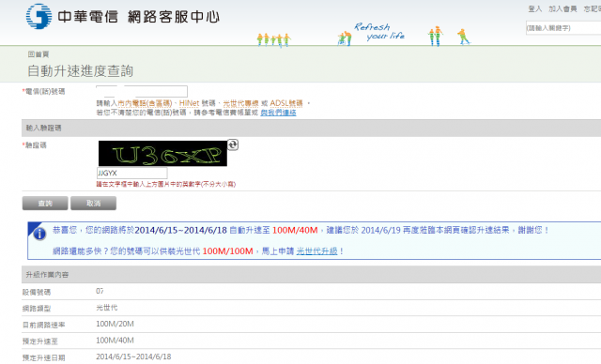The height and width of the screenshot is (364, 601).
Task: Click the 市內電話(含區碼) hint text
Action: pyautogui.click(x=145, y=103)
